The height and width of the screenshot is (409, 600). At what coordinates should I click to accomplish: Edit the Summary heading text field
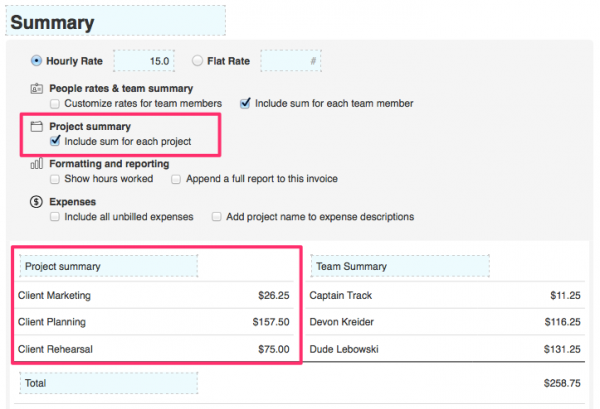(116, 21)
